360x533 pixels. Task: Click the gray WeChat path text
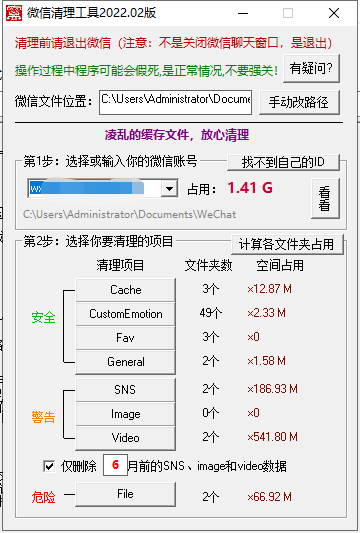(x=130, y=214)
